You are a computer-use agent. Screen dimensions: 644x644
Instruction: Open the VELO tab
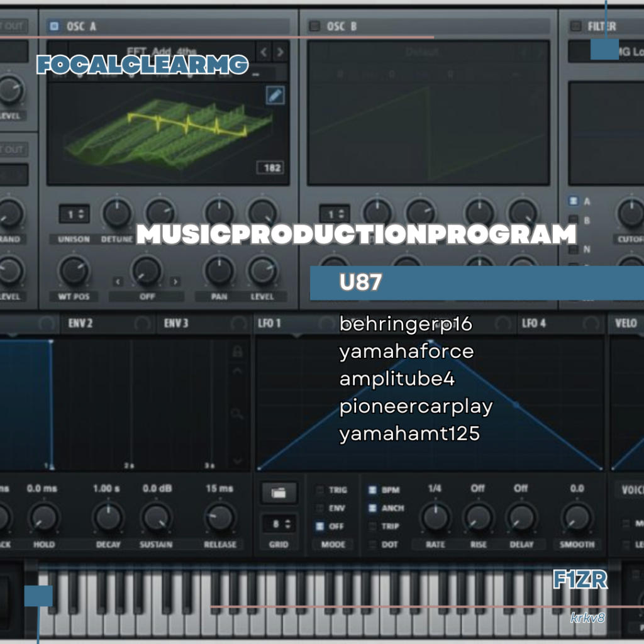pyautogui.click(x=626, y=324)
